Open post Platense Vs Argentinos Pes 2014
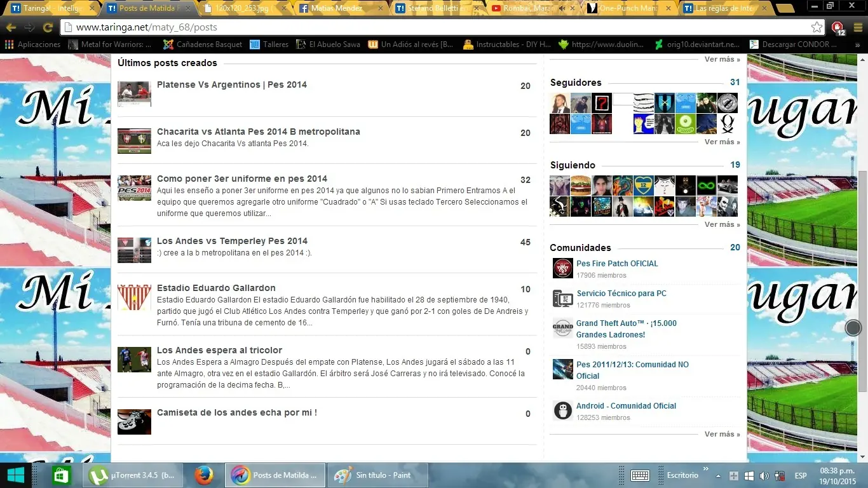This screenshot has height=488, width=868. coord(231,85)
